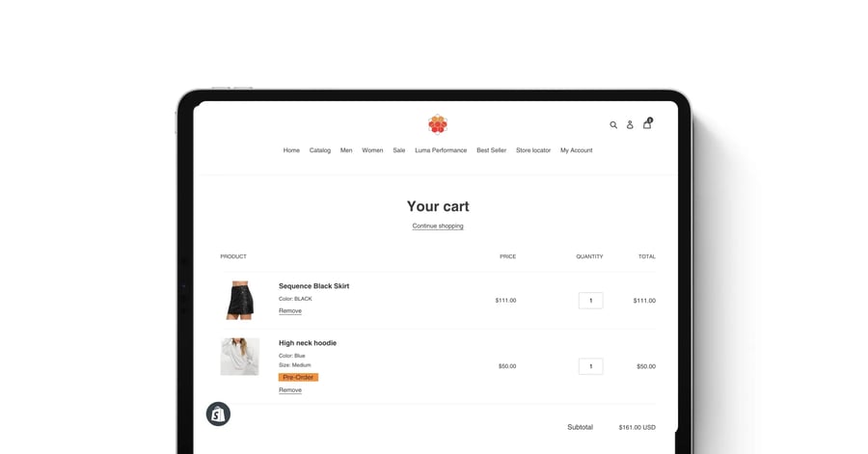Open the shopping bag cart icon
The image size is (868, 454).
647,124
